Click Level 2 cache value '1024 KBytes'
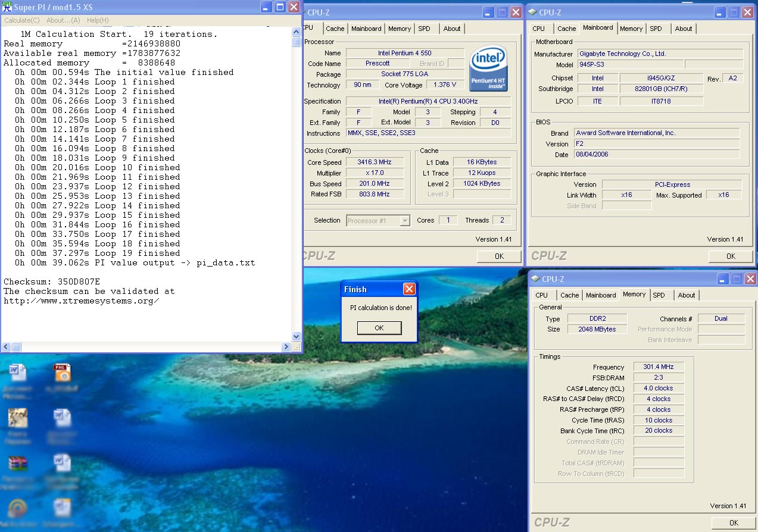Image resolution: width=758 pixels, height=532 pixels. [x=482, y=183]
